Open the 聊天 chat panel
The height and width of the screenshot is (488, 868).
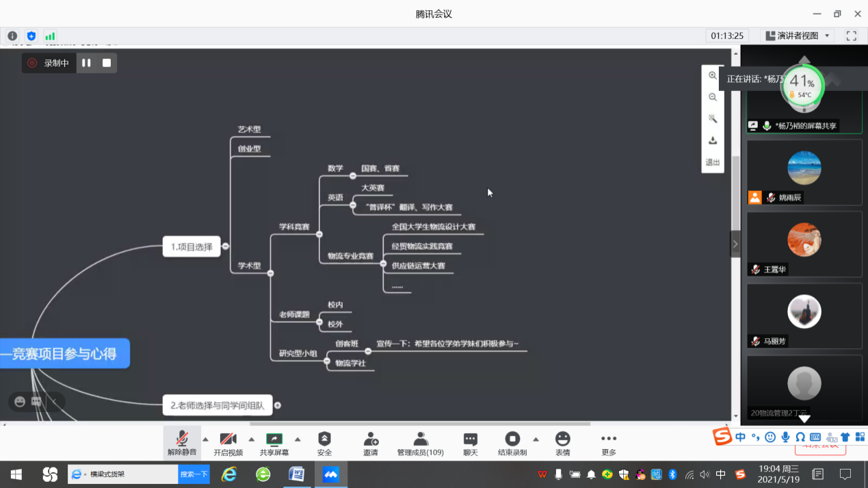470,439
